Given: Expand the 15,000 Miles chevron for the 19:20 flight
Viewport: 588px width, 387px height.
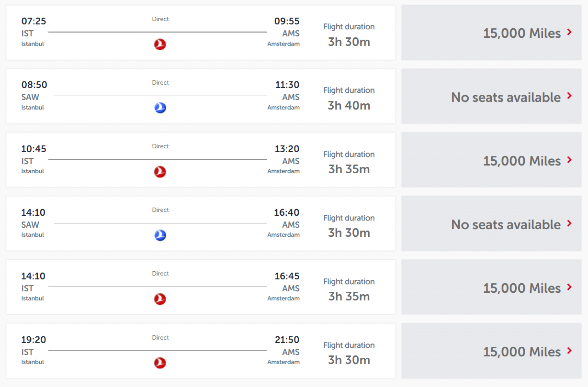Looking at the screenshot, I should tap(569, 351).
